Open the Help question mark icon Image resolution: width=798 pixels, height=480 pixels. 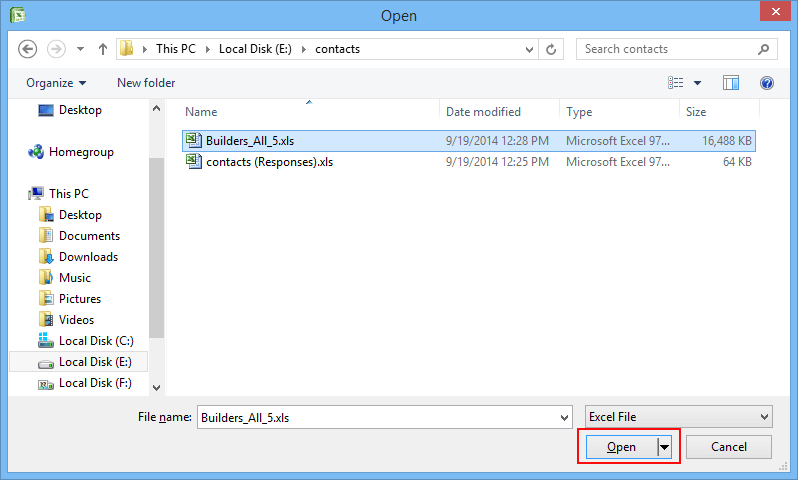click(x=767, y=83)
